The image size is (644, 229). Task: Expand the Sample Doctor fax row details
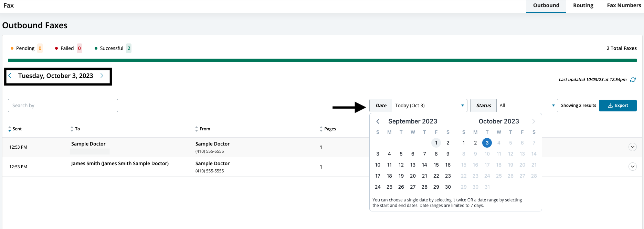click(632, 147)
